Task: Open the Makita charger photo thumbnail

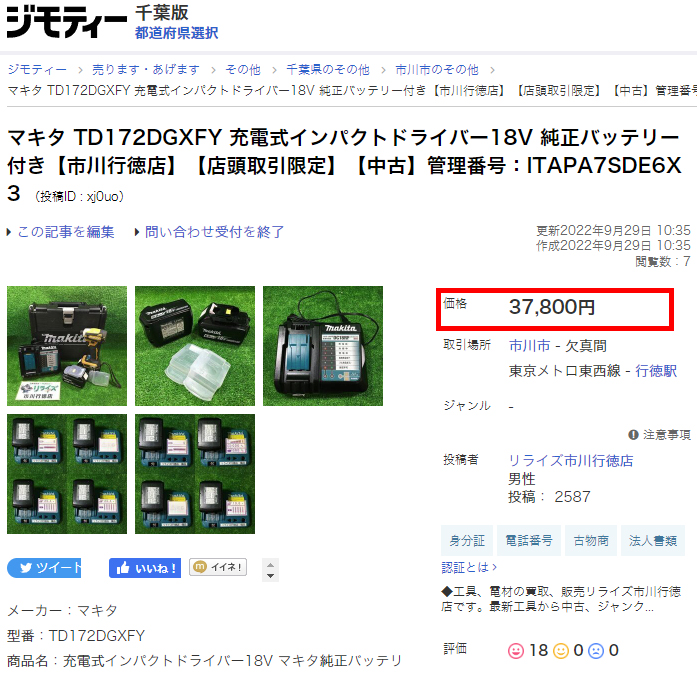Action: click(323, 345)
